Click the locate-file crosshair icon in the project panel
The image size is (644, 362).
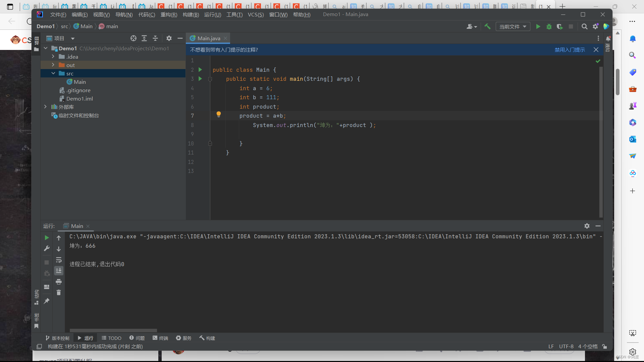133,38
